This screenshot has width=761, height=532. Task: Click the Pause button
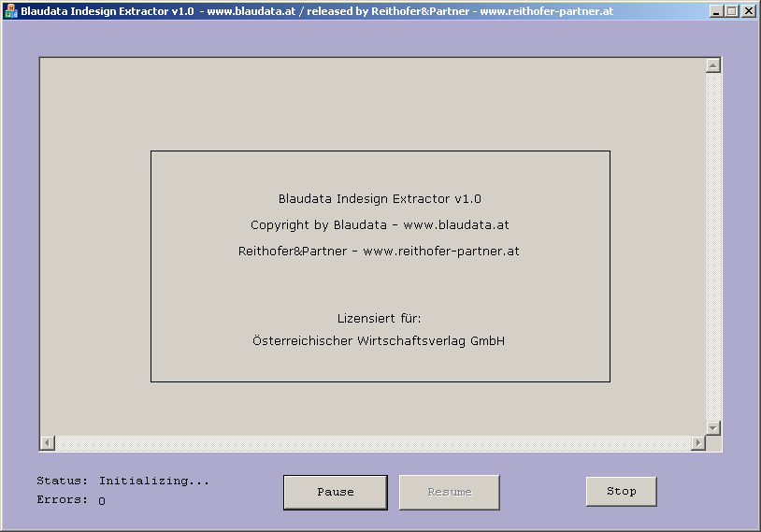336,492
